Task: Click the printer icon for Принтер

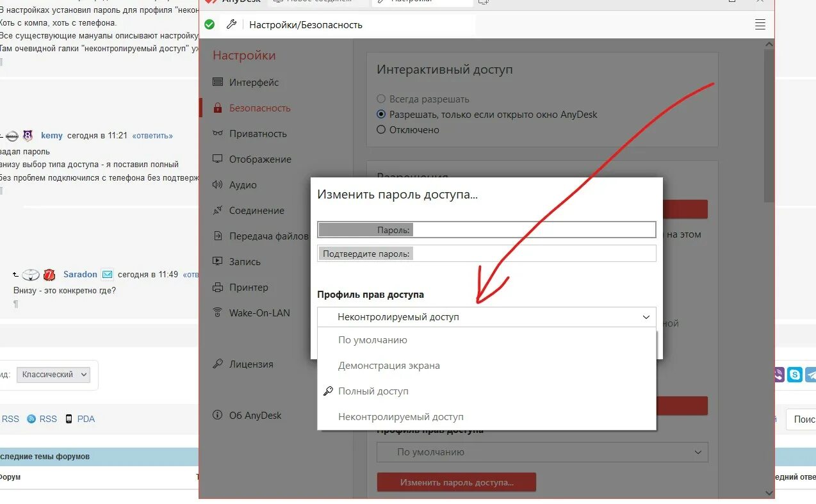Action: click(x=218, y=287)
